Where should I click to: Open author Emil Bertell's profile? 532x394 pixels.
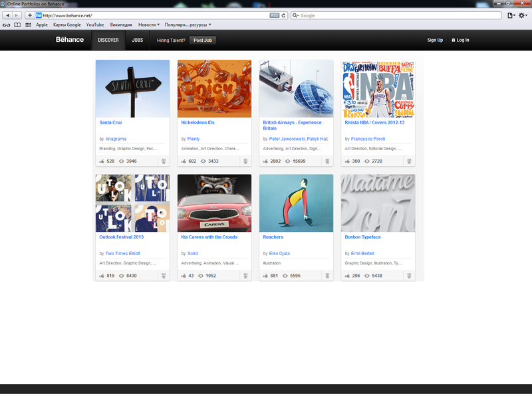(x=362, y=253)
